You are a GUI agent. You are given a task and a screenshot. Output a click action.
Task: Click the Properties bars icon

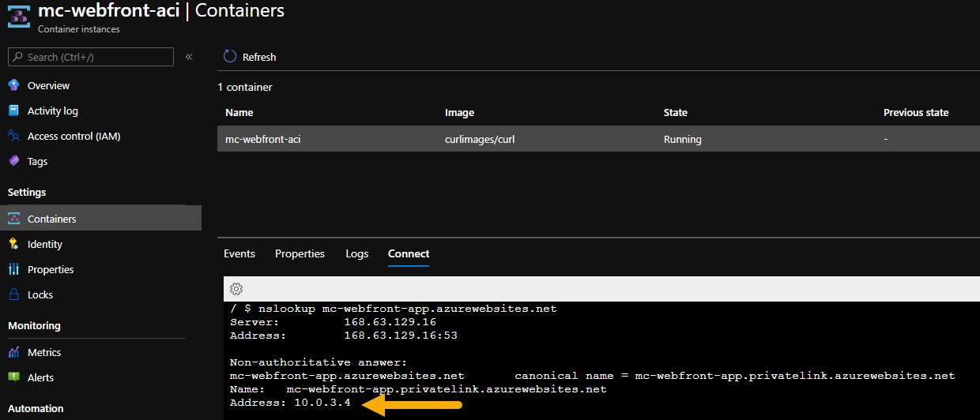(13, 269)
